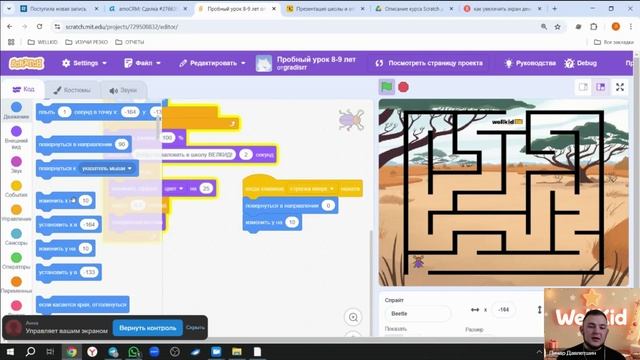640x360 pixels.
Task: Select the События blocks category
Action: point(16,189)
